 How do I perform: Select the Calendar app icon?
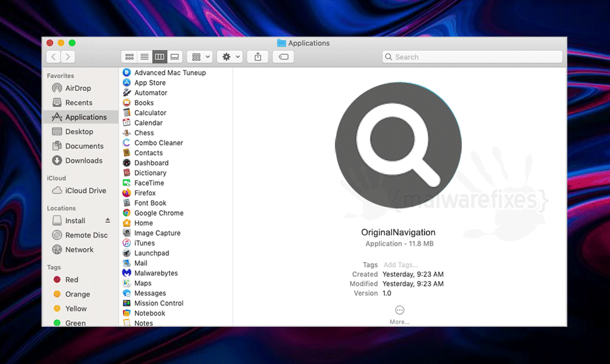[x=126, y=123]
